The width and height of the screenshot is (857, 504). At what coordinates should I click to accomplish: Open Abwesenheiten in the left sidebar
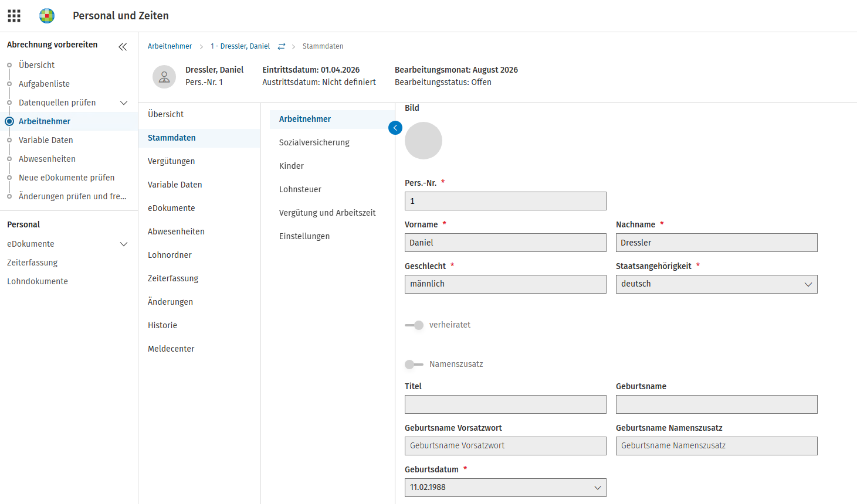tap(47, 159)
